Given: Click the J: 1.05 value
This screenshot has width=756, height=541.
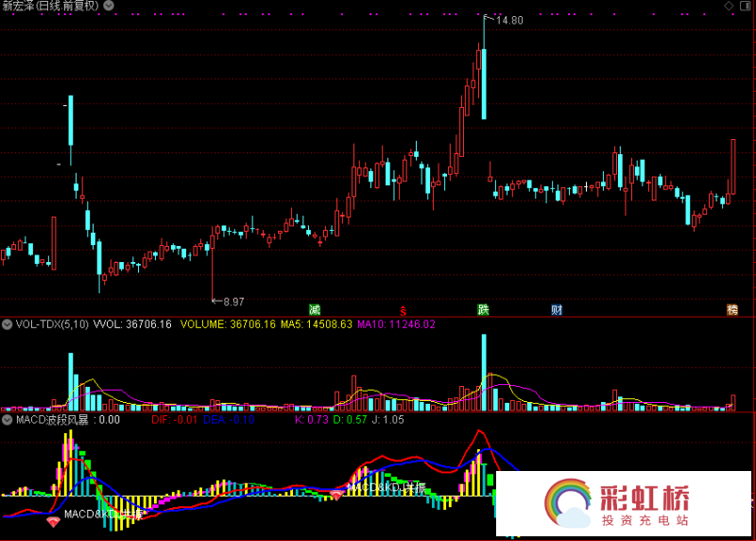Looking at the screenshot, I should click(388, 420).
